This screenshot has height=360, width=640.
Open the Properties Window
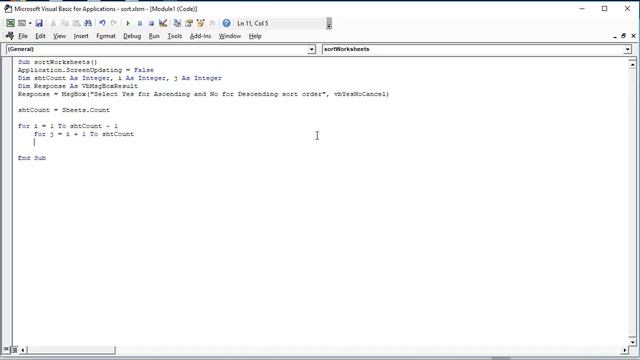[x=189, y=23]
